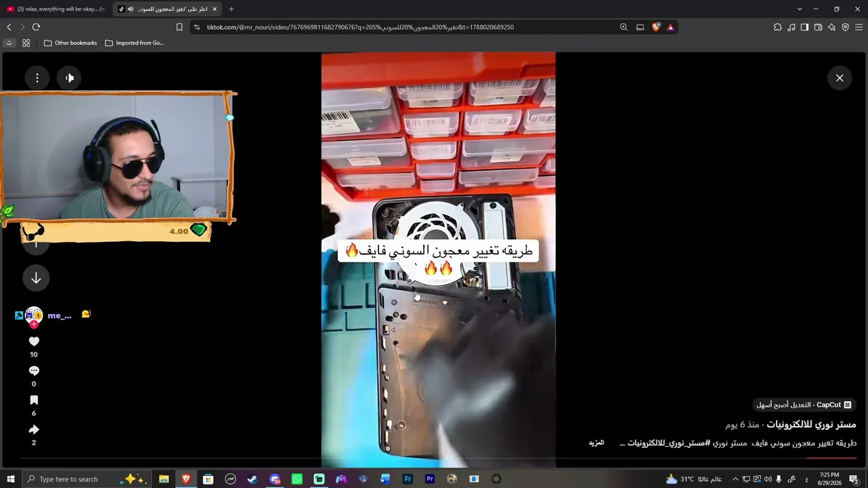868x488 pixels.
Task: Switch to the Brave browser on taskbar
Action: pyautogui.click(x=186, y=479)
